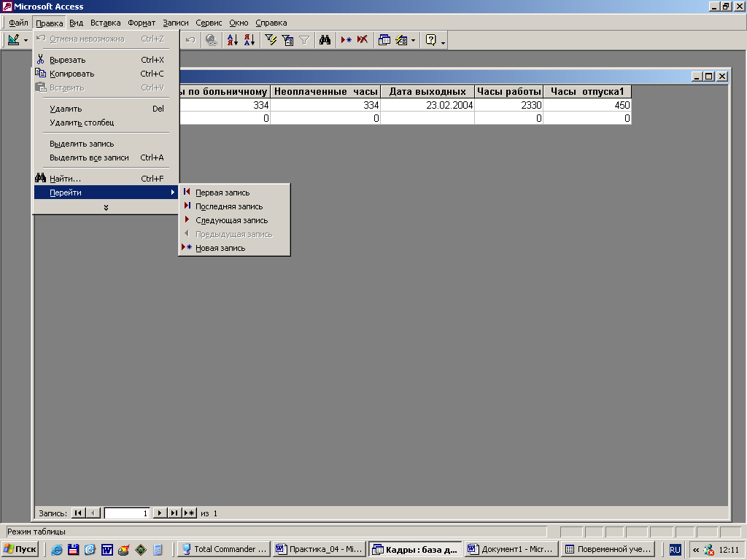Close the Правка menu header
Viewport: 747px width, 560px height.
[x=49, y=23]
